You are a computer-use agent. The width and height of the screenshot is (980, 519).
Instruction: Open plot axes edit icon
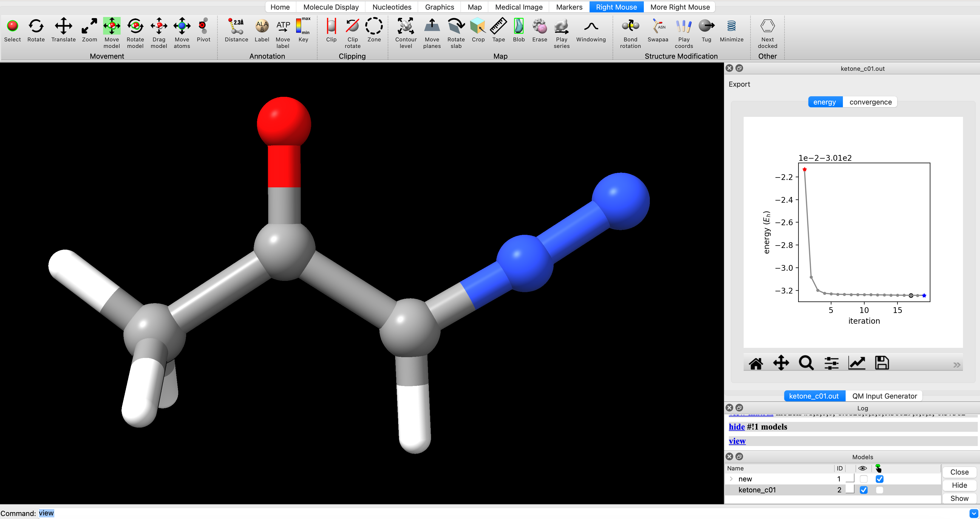click(857, 363)
